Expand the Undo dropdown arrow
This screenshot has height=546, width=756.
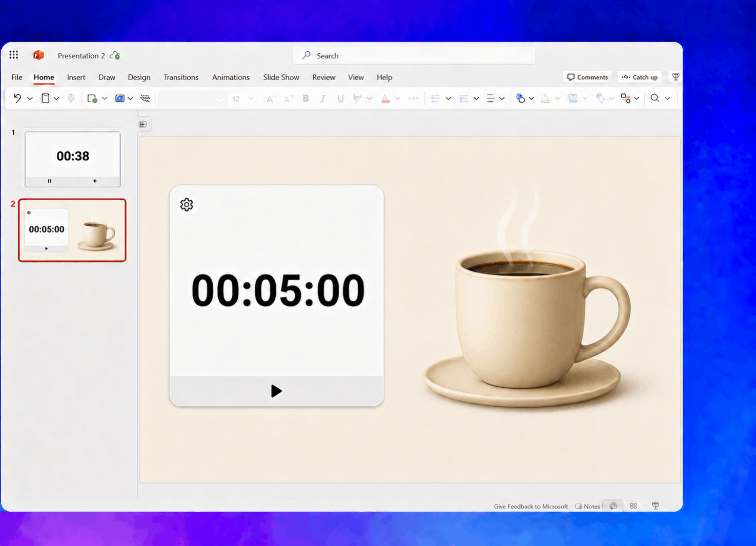click(x=30, y=98)
